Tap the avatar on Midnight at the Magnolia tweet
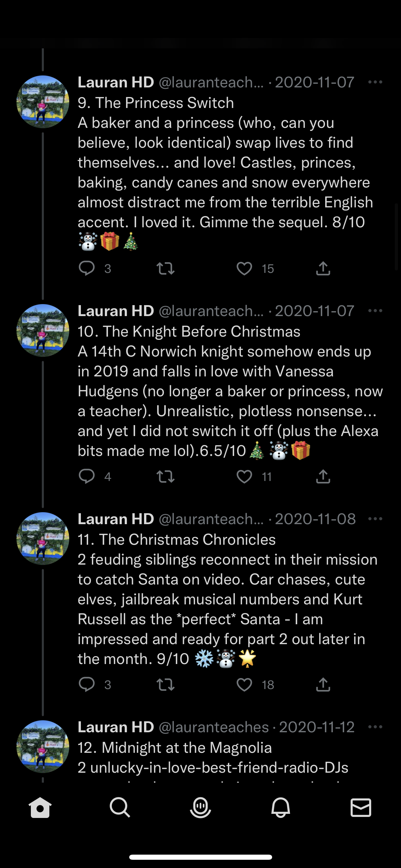This screenshot has height=868, width=401. (x=43, y=746)
